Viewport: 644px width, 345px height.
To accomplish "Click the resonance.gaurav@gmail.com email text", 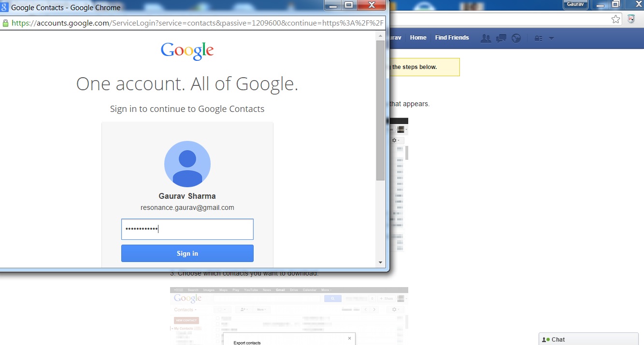I will coord(187,207).
